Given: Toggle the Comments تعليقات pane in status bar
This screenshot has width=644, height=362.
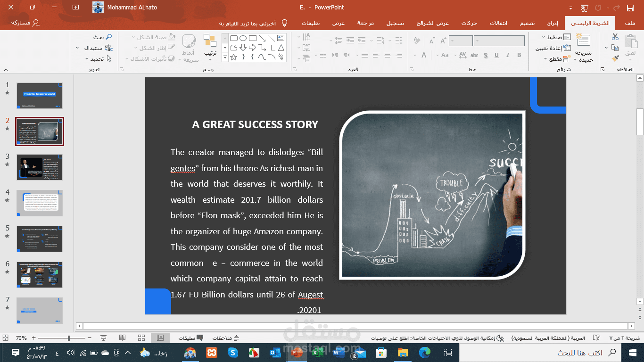Looking at the screenshot, I should click(x=191, y=338).
